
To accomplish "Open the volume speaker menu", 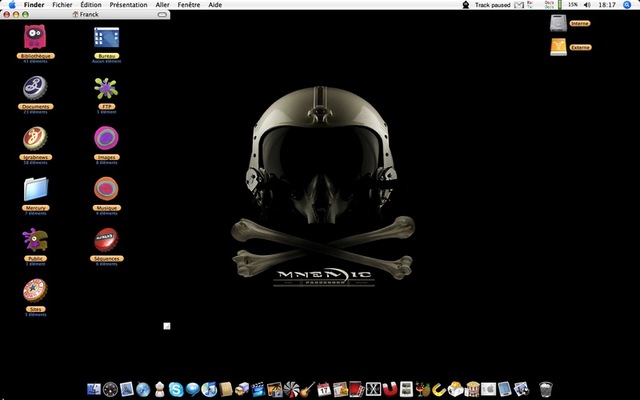I will (x=587, y=5).
